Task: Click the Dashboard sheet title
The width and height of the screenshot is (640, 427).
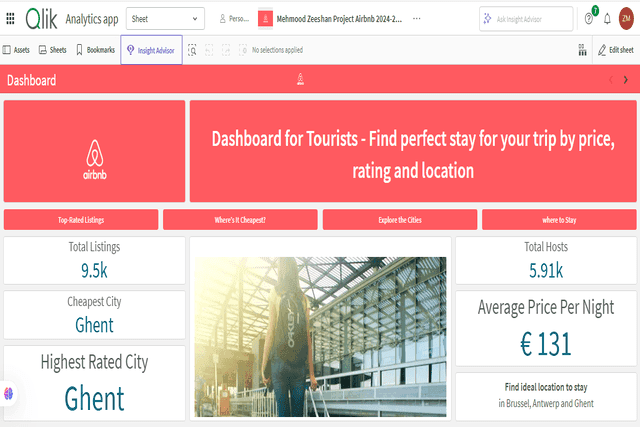Action: [31, 80]
